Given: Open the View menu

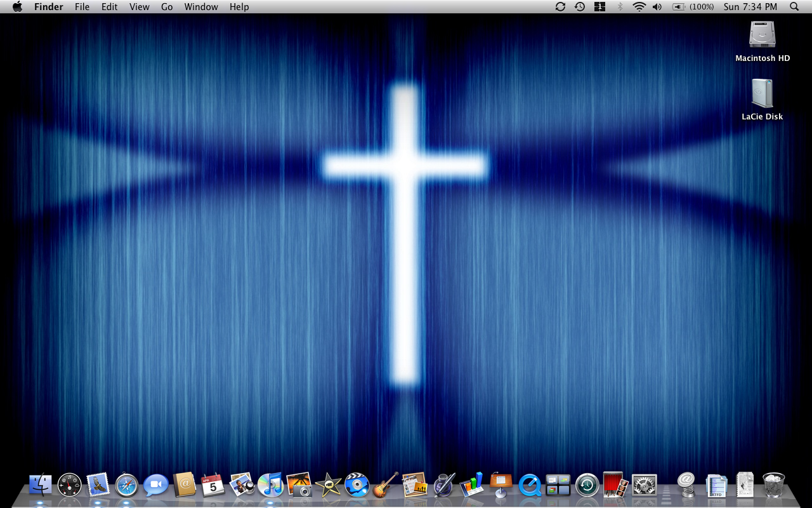Looking at the screenshot, I should point(140,7).
